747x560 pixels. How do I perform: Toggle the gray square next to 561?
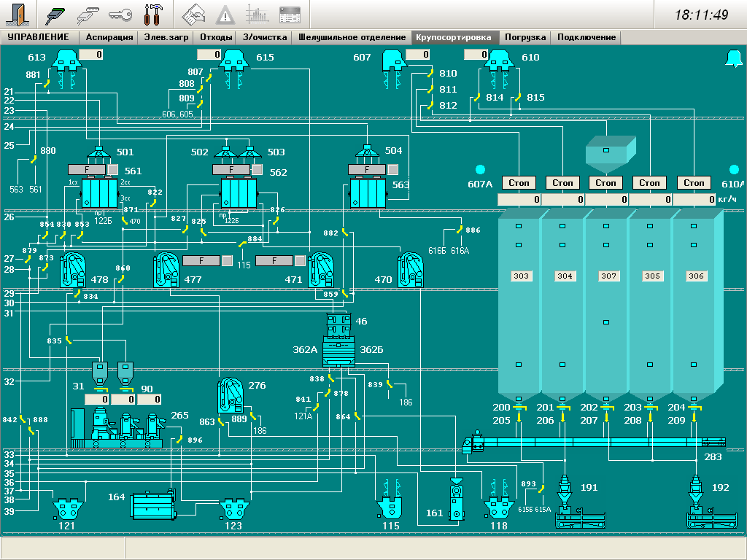pyautogui.click(x=113, y=169)
